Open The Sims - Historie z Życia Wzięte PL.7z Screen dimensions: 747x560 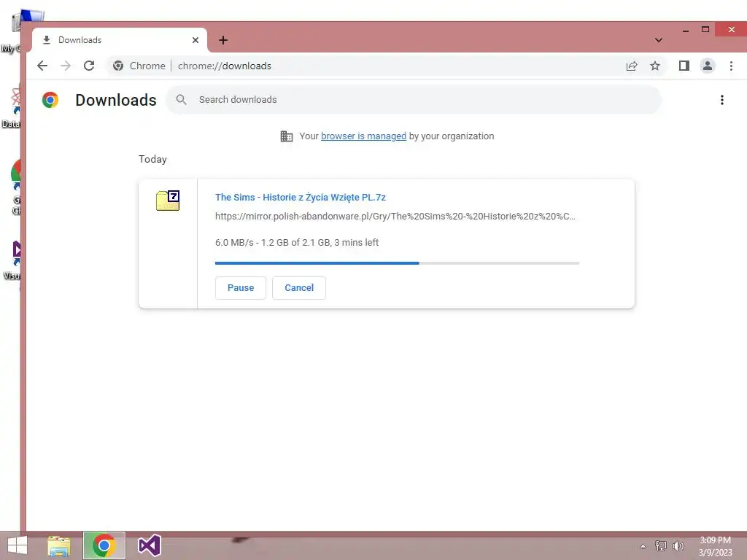coord(300,197)
